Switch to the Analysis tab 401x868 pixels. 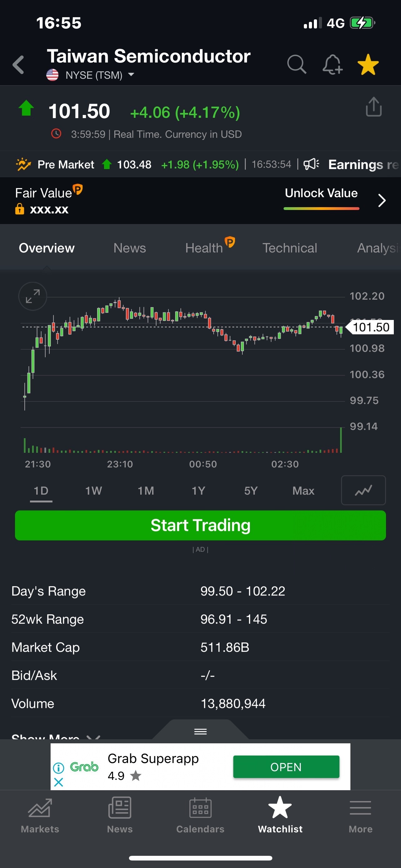(x=379, y=248)
